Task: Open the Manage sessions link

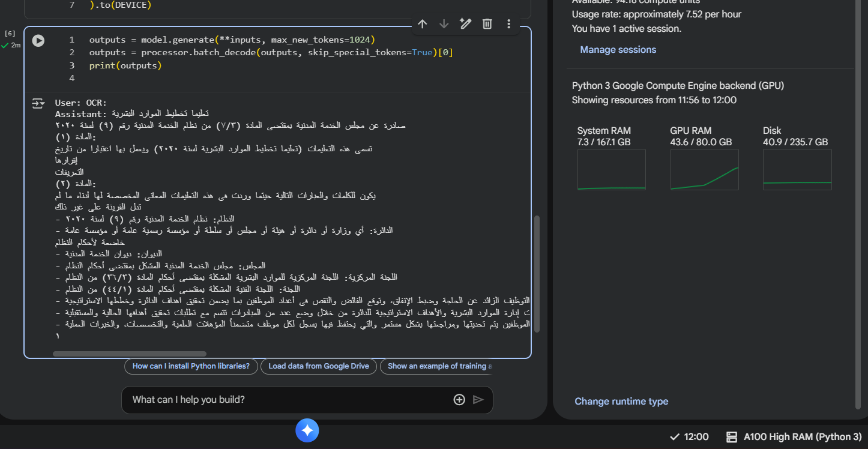Action: (x=618, y=50)
